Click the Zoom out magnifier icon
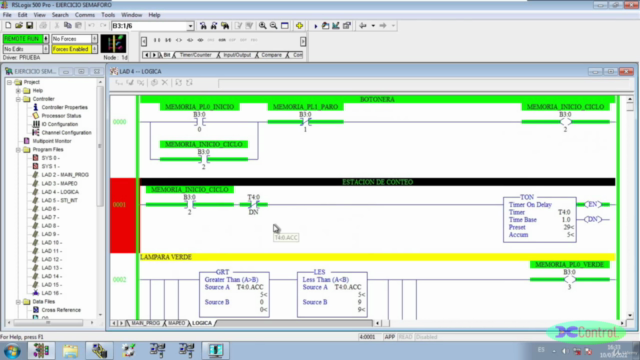 point(273,26)
